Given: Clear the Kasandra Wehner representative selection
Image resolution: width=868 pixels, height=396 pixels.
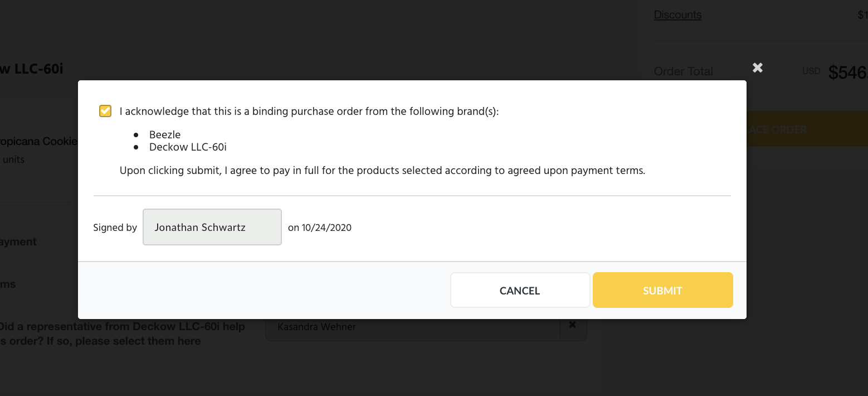Looking at the screenshot, I should 572,325.
